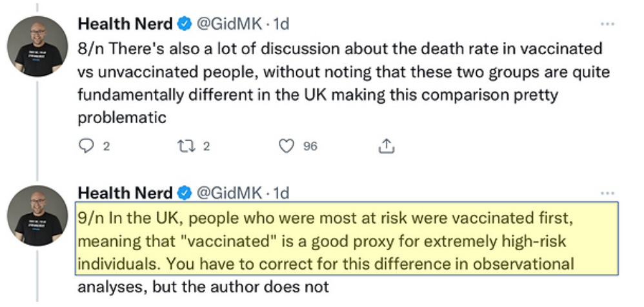Viewport: 644px width, 307px height.
Task: Share the 8/n tweet via upload icon
Action: [385, 146]
